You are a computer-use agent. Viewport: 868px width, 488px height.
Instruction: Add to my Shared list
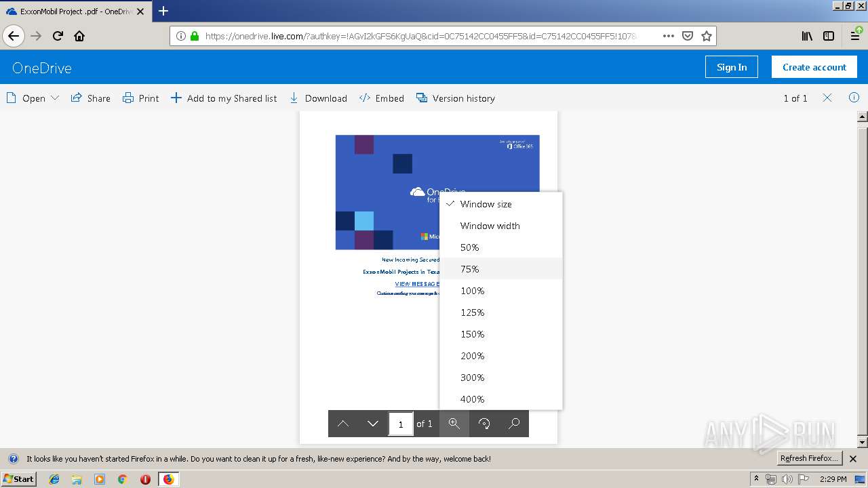click(224, 98)
